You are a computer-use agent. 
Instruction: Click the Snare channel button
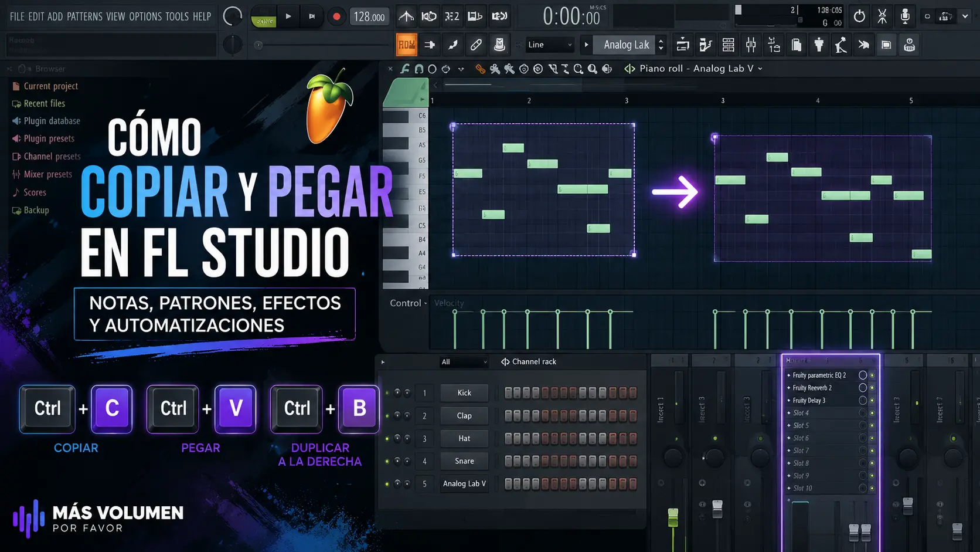[x=464, y=461]
